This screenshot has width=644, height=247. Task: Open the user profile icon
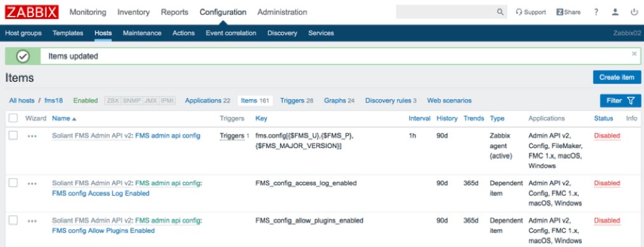[615, 12]
